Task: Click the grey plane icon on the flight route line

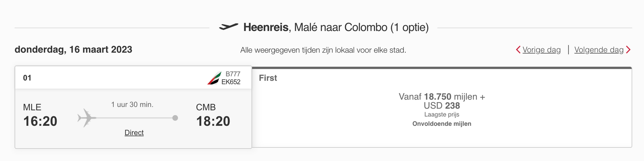Action: 87,118
